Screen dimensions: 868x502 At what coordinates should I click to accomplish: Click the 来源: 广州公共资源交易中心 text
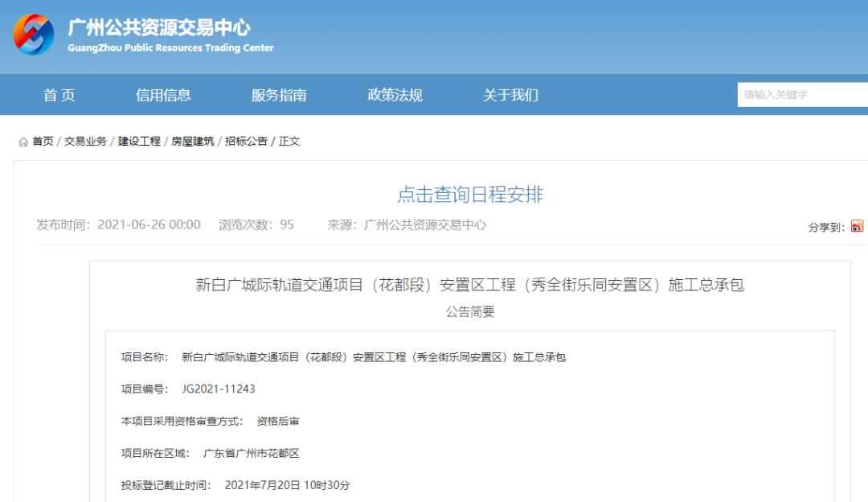(407, 224)
